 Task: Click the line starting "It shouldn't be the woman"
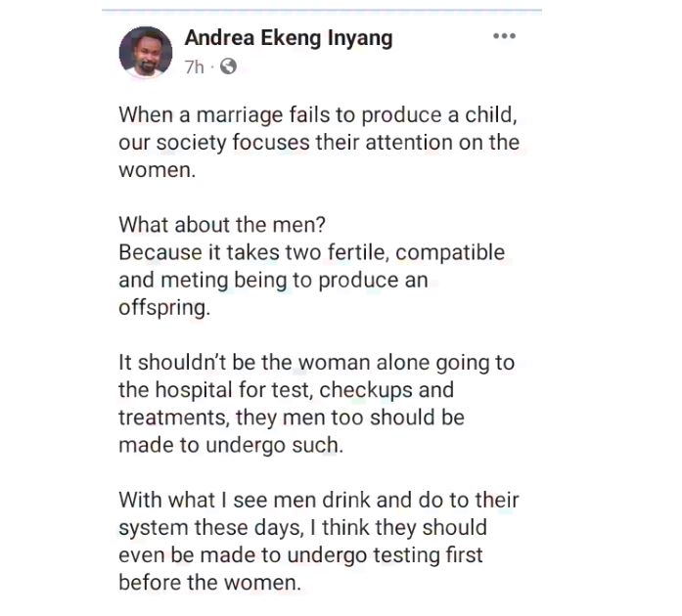[316, 363]
